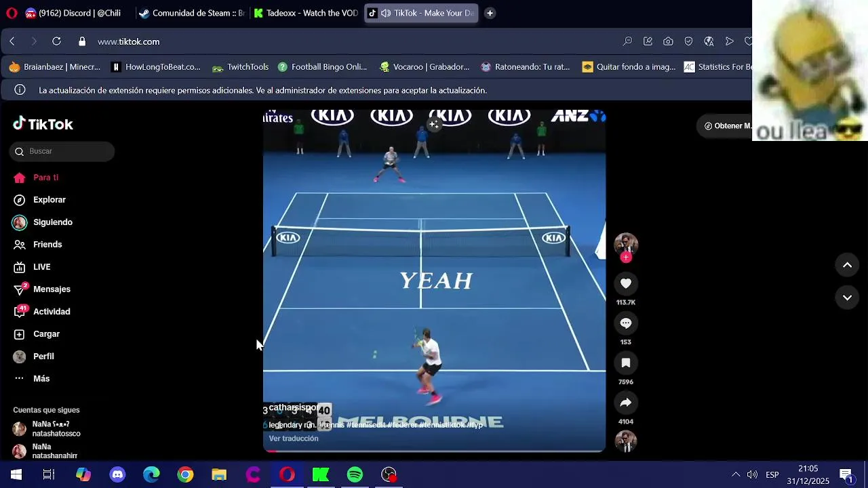Image resolution: width=868 pixels, height=488 pixels.
Task: Open HowLongToBeat bookmark
Action: point(156,67)
